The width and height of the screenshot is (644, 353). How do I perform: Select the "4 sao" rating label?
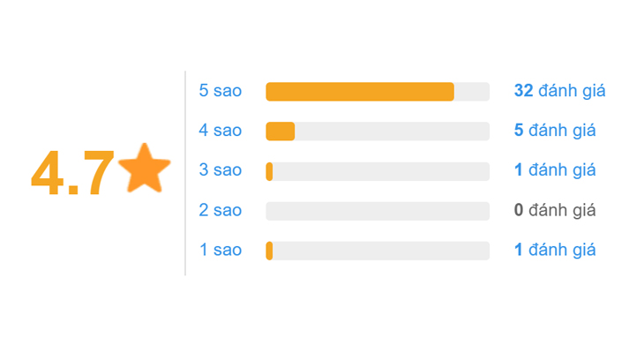point(220,131)
